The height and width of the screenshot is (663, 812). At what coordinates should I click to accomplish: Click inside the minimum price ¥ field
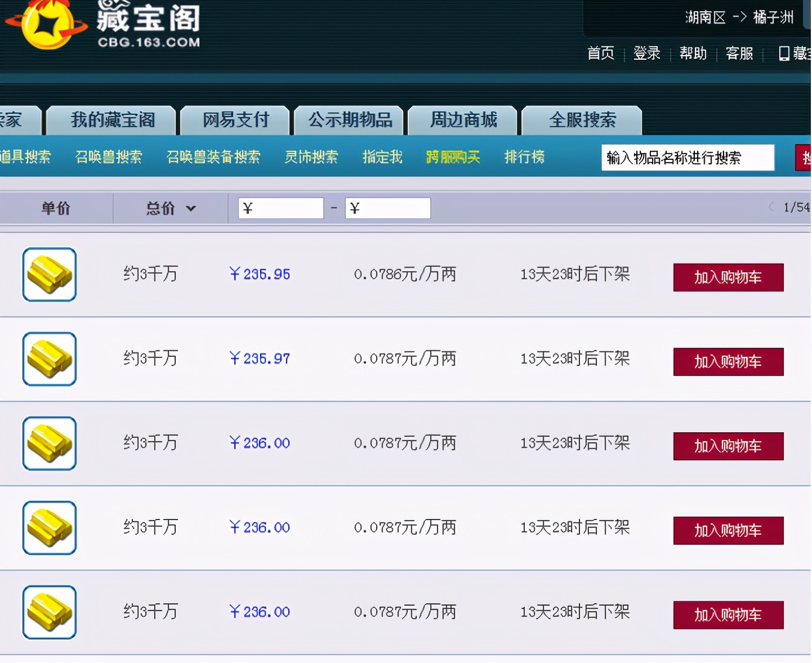(x=281, y=208)
